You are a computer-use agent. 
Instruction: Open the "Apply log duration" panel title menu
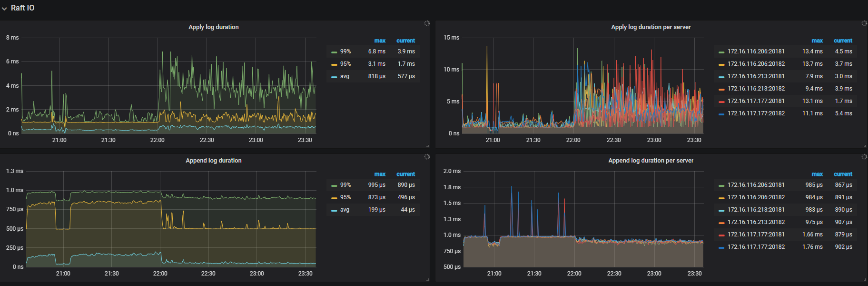213,27
